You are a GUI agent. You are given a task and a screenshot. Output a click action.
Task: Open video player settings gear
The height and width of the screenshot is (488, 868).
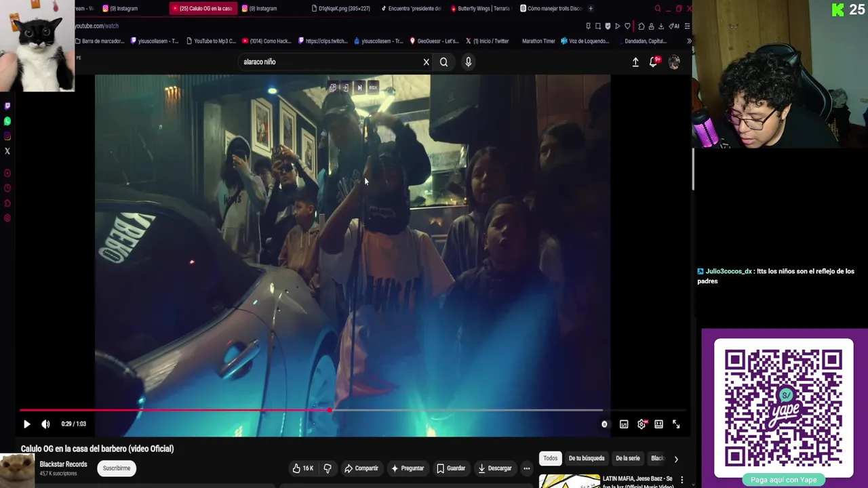pyautogui.click(x=642, y=424)
